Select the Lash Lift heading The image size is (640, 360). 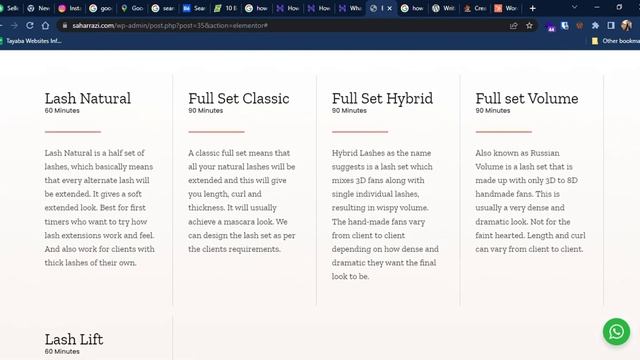pos(74,339)
